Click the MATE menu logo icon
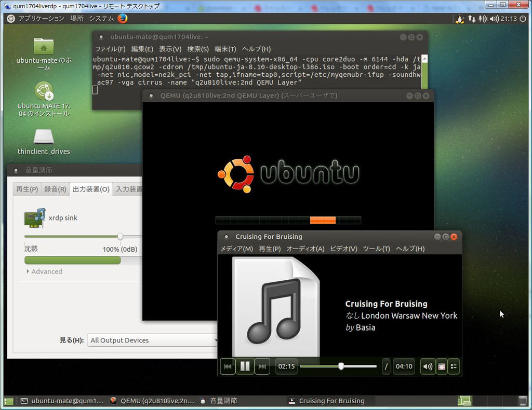The width and height of the screenshot is (532, 410). [11, 18]
